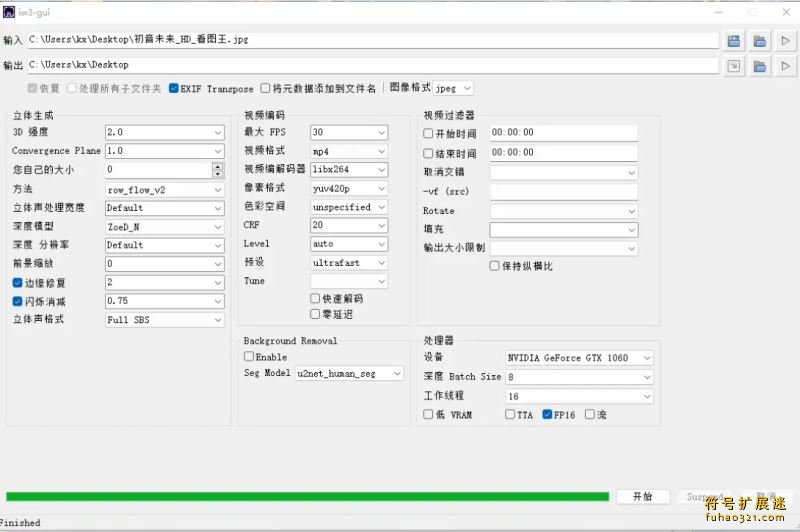Click the iw3-gui app icon in title bar
The image size is (800, 532).
point(9,11)
